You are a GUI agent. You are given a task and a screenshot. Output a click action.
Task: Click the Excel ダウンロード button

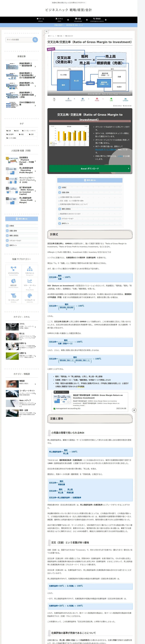90,169
